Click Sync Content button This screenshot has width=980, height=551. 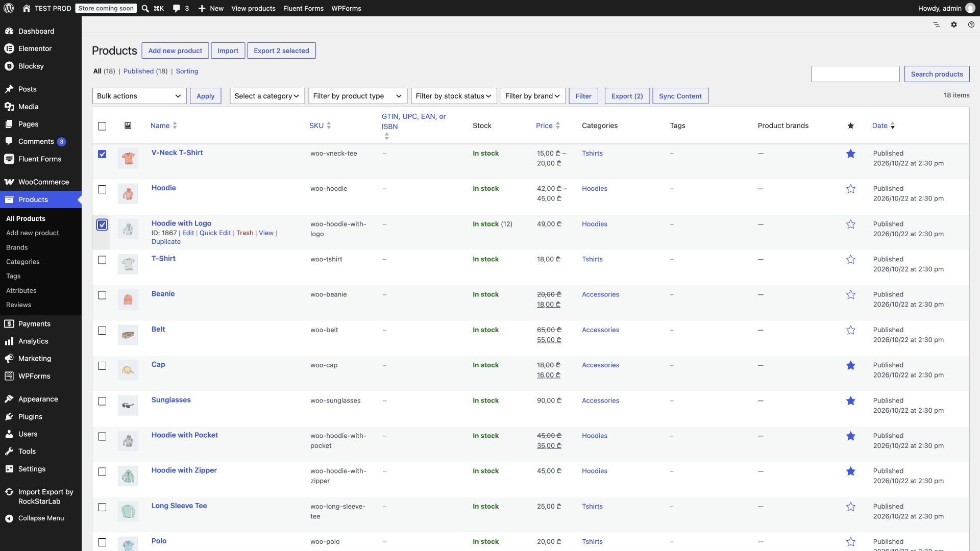tap(680, 96)
